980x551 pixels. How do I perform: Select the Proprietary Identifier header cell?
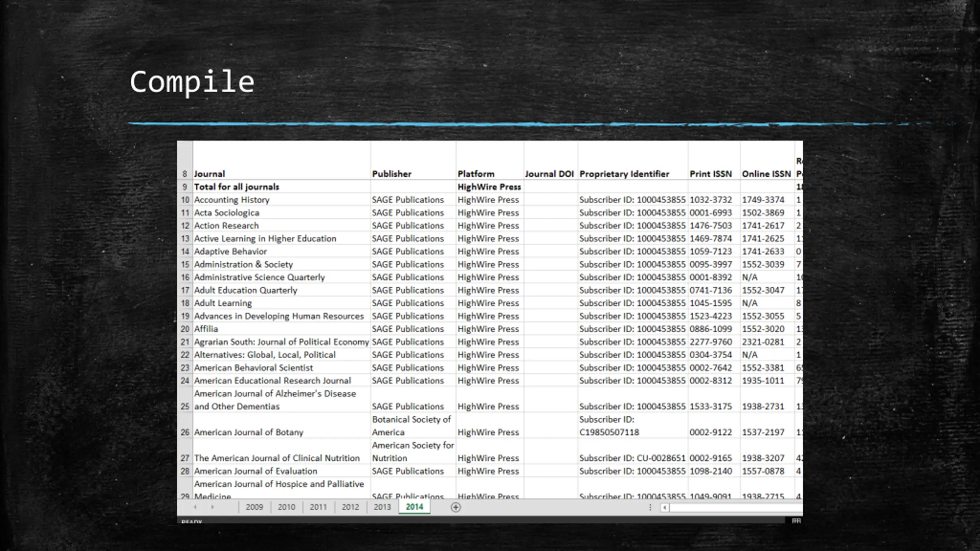coord(633,161)
